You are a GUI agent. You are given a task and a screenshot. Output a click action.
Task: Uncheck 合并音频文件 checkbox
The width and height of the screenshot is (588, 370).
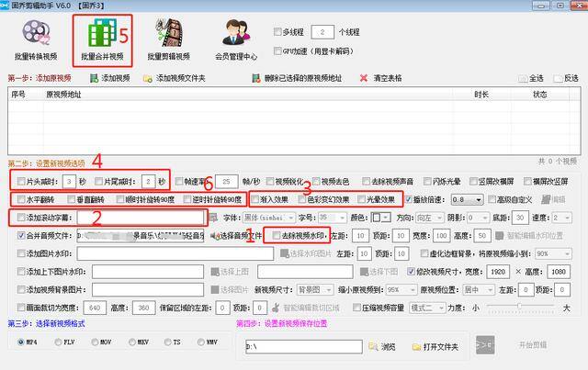tap(21, 236)
